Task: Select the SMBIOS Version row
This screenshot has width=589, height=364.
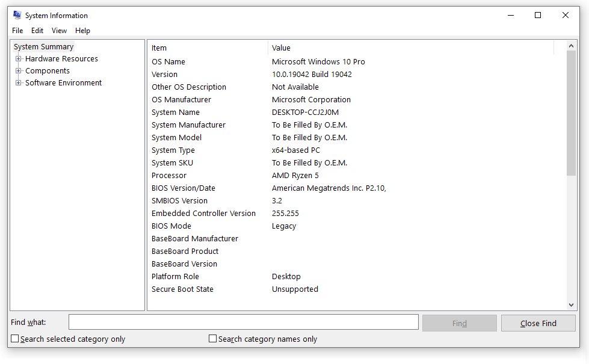Action: [179, 201]
